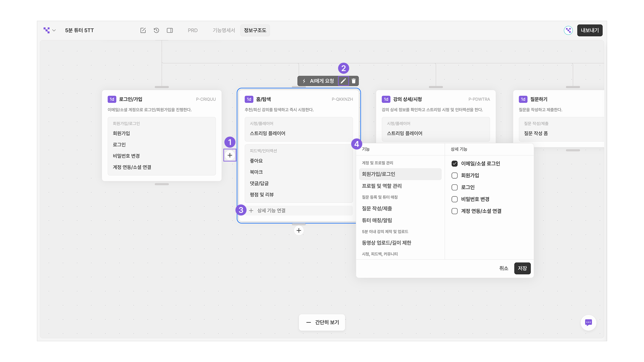Check the 회원가입 checkbox

pos(454,175)
